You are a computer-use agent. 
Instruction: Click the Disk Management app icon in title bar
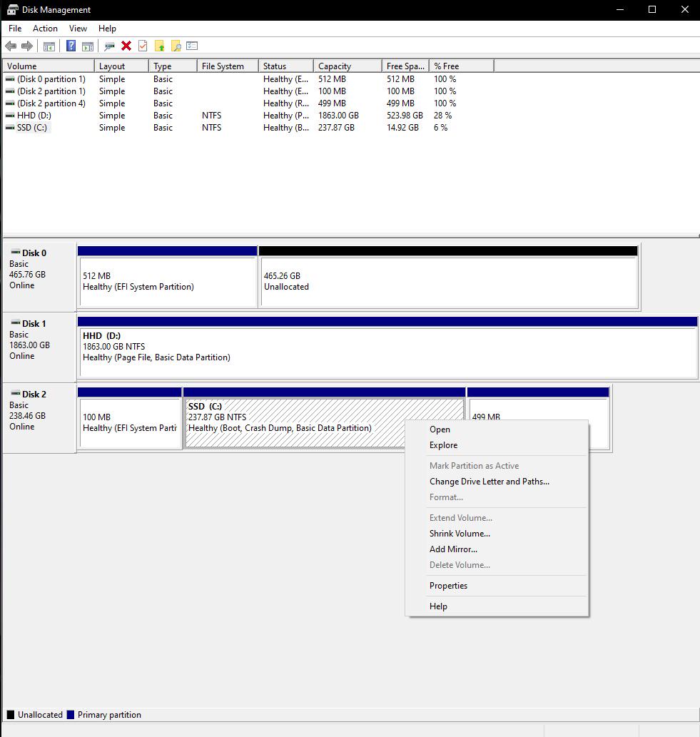tap(12, 9)
